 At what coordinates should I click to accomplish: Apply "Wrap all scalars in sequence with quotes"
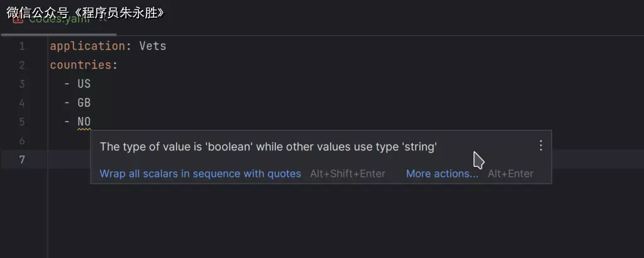pos(200,174)
